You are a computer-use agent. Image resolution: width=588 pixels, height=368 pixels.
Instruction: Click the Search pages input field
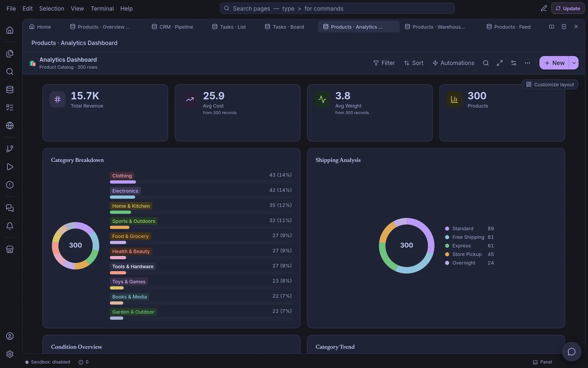pos(337,8)
